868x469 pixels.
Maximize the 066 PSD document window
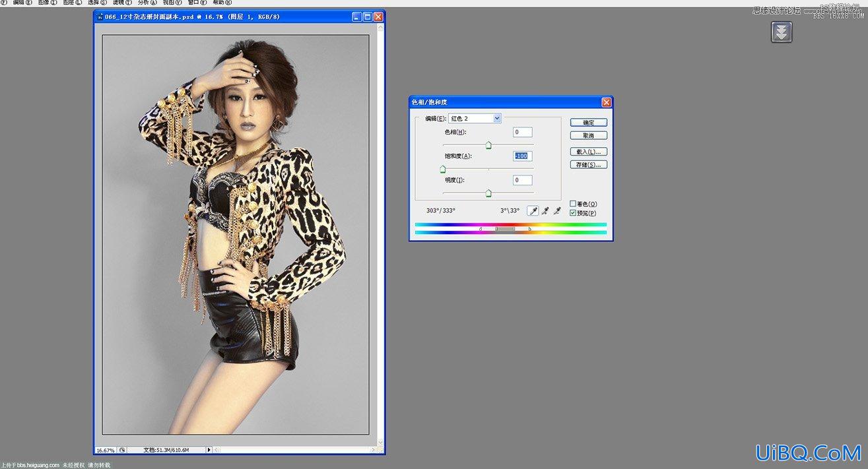(368, 16)
